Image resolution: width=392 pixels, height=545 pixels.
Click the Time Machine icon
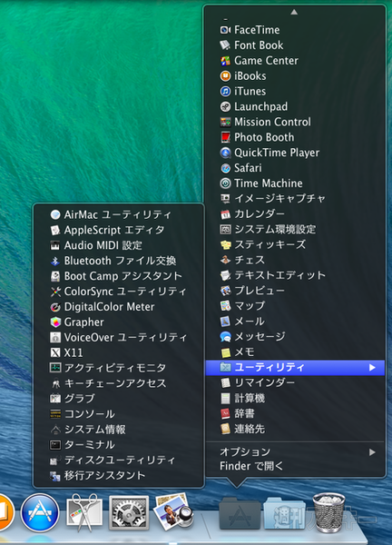[x=225, y=183]
